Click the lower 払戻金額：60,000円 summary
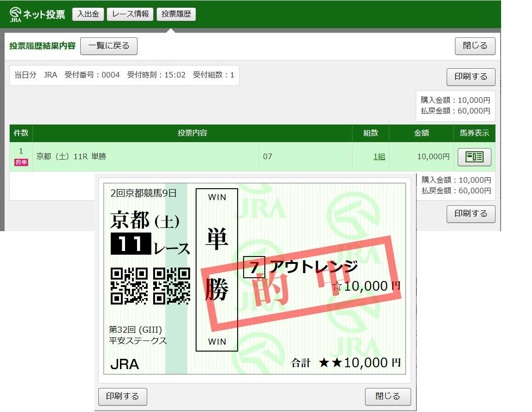The width and height of the screenshot is (532, 412). tap(456, 191)
